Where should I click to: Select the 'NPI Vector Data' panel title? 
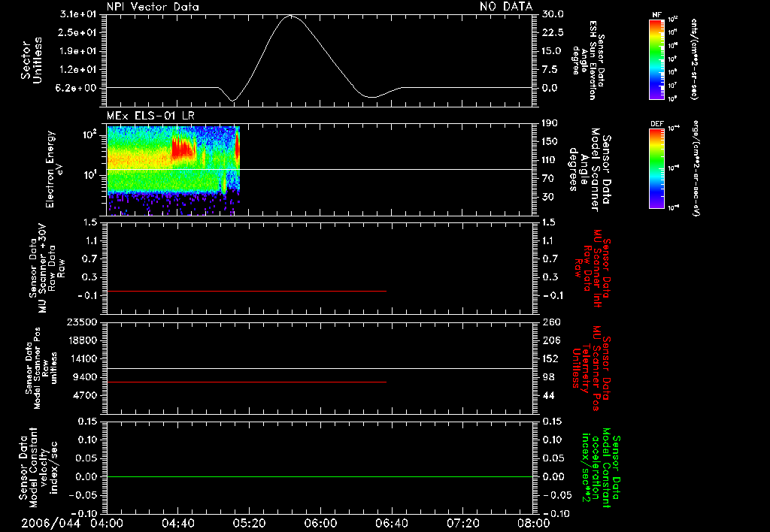(x=153, y=7)
